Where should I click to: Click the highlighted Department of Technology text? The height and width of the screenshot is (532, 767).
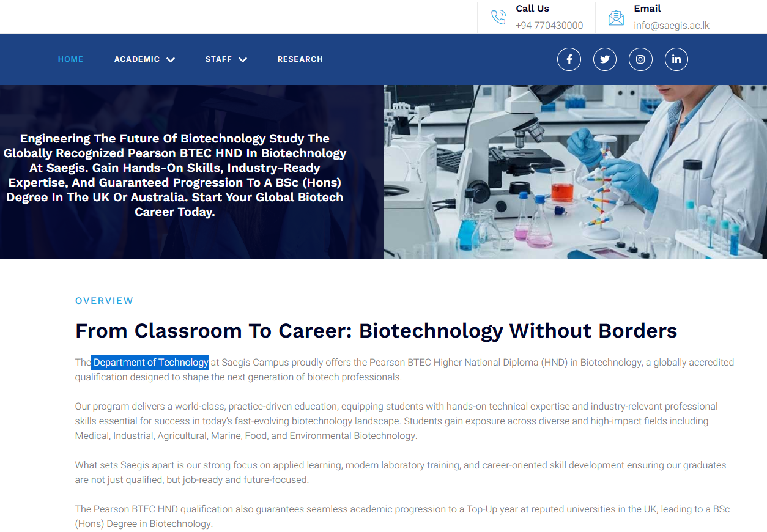(x=150, y=363)
